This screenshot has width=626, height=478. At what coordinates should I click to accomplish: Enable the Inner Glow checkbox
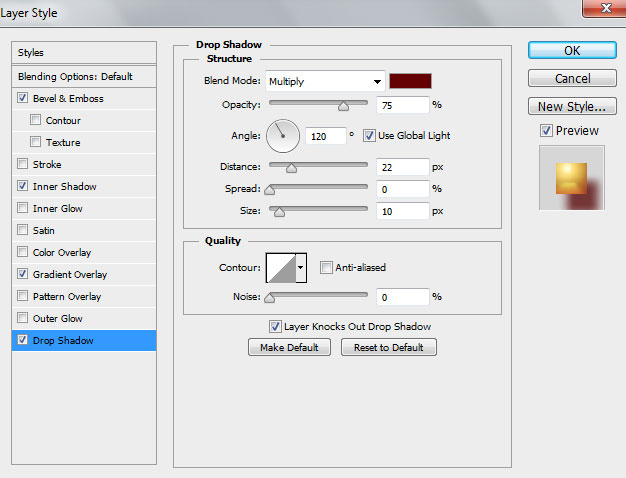[x=22, y=208]
